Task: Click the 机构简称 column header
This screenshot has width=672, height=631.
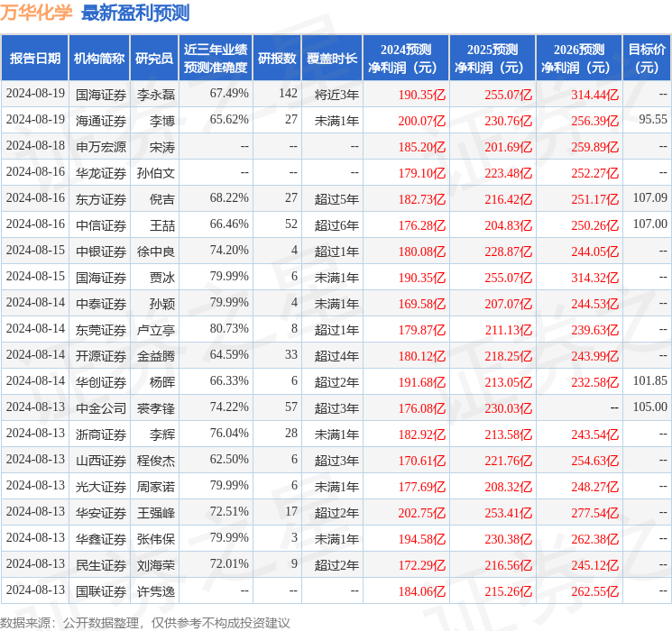Action: click(99, 59)
